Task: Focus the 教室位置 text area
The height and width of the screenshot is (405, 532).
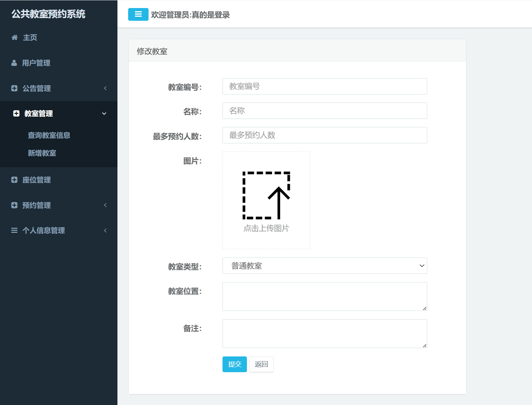Action: pos(325,296)
